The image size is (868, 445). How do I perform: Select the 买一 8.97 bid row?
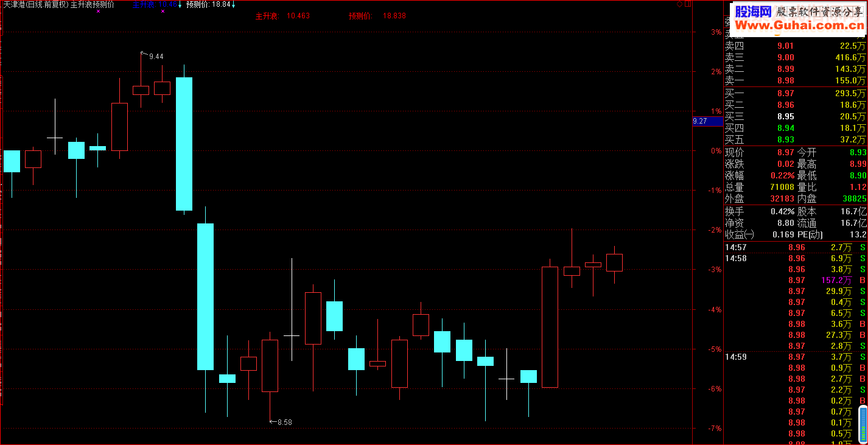795,93
